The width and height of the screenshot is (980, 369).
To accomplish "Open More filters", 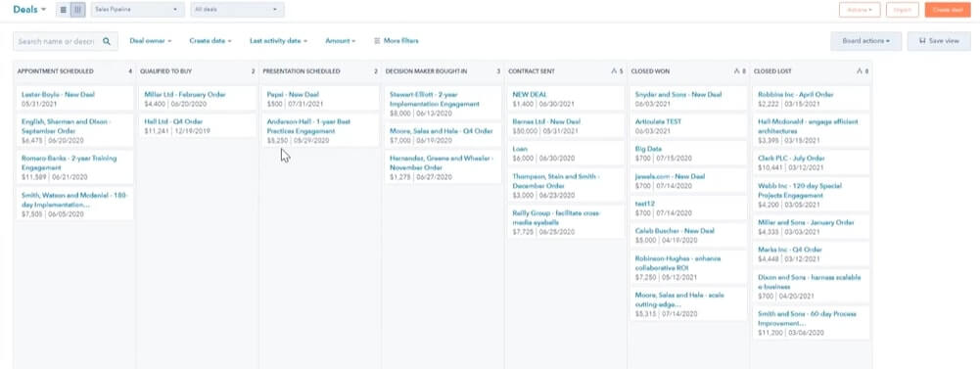I will [397, 40].
